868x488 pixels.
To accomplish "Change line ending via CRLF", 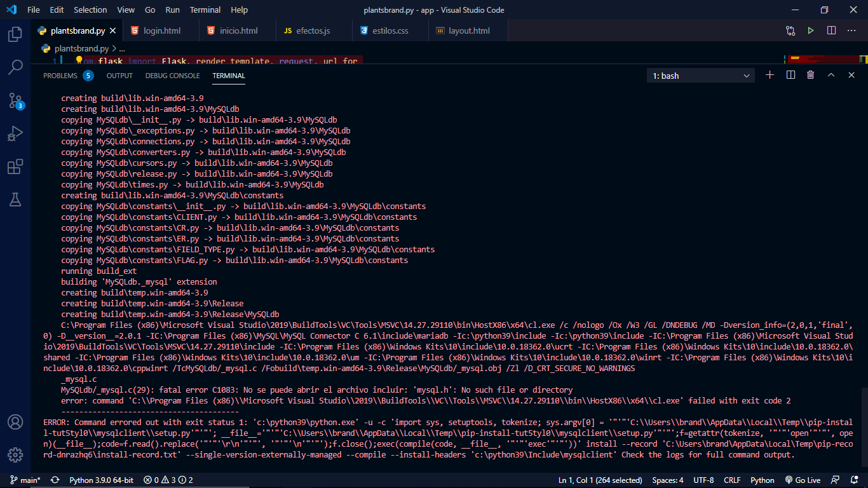I will point(732,480).
